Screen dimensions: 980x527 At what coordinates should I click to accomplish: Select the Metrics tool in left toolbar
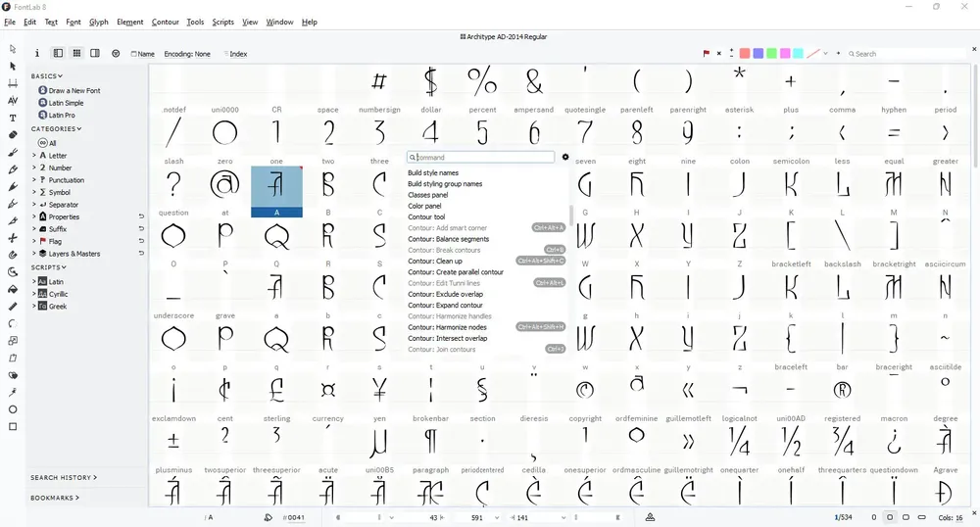[13, 83]
